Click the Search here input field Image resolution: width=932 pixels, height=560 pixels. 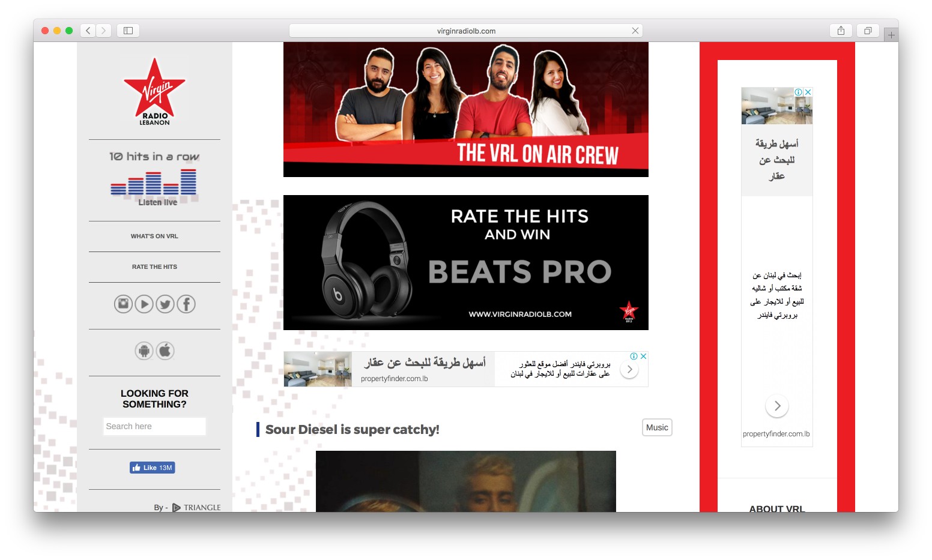154,426
